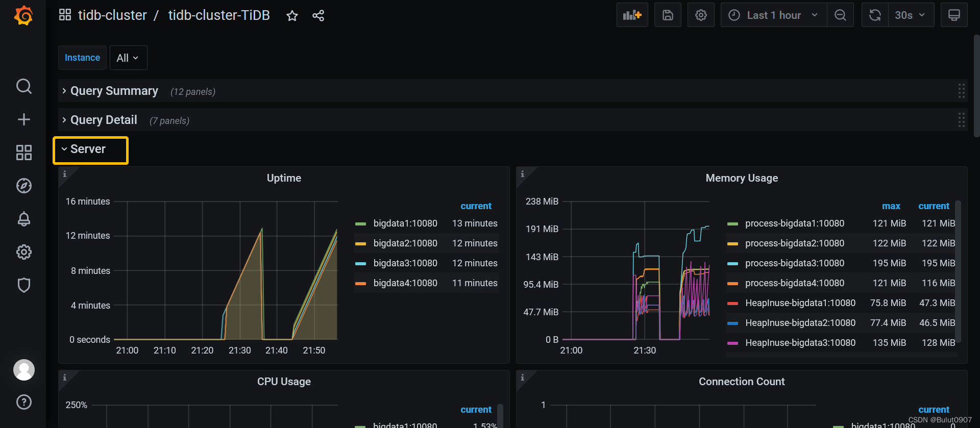Screen dimensions: 980x428
Task: Toggle bigdata1:10080 series in Uptime legend
Action: [405, 223]
